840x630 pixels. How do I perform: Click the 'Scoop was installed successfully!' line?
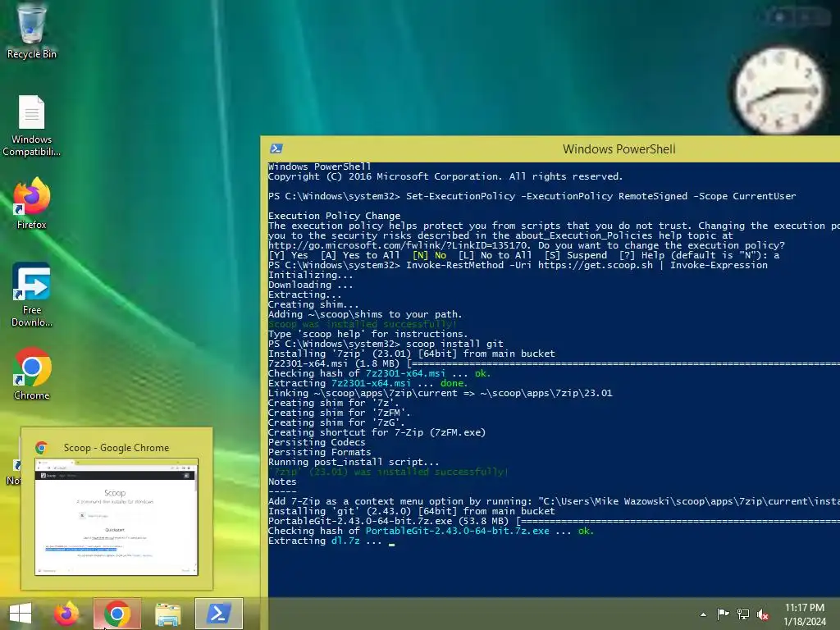tap(363, 324)
